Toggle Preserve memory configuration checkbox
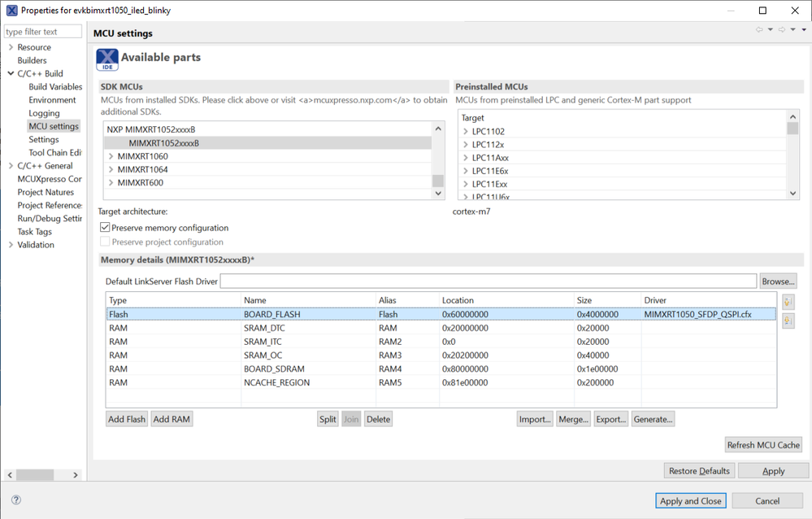The width and height of the screenshot is (812, 519). [x=105, y=227]
